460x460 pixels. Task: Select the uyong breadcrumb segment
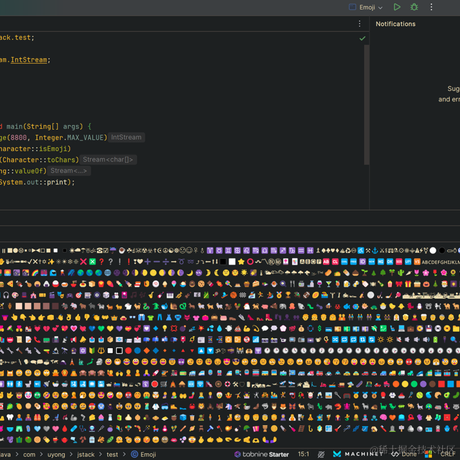pos(56,455)
